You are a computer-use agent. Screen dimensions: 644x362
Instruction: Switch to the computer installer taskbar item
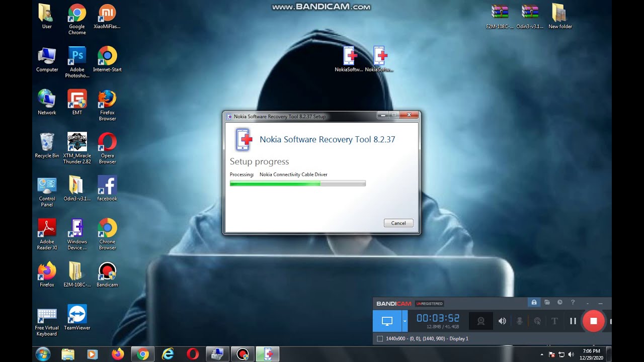click(217, 354)
